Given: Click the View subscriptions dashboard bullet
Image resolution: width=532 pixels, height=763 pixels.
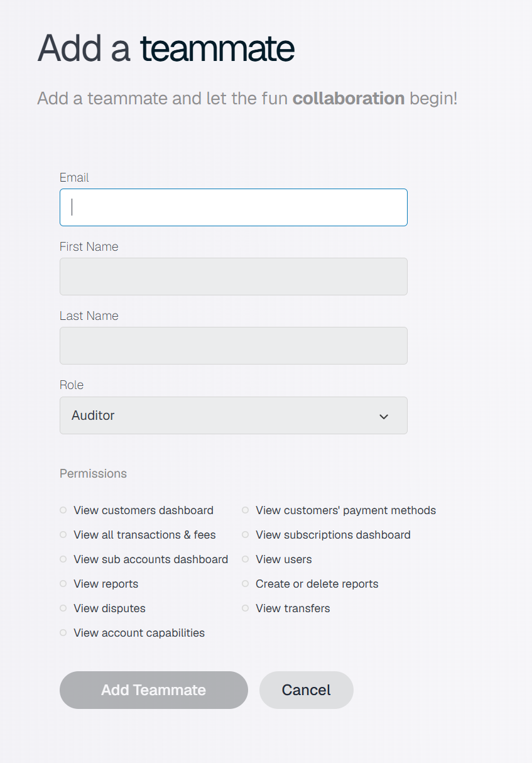Looking at the screenshot, I should point(245,535).
